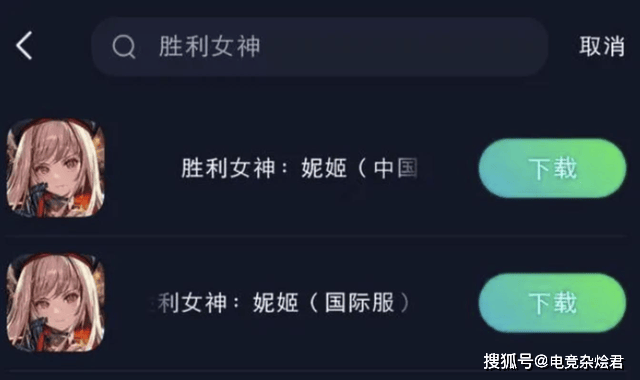This screenshot has height=380, width=640.
Task: Tap the bottom green 下载 button
Action: pyautogui.click(x=552, y=303)
